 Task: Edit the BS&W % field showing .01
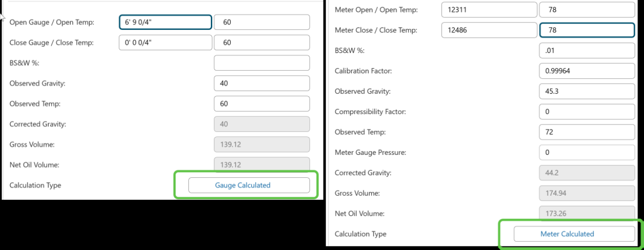[x=587, y=51]
